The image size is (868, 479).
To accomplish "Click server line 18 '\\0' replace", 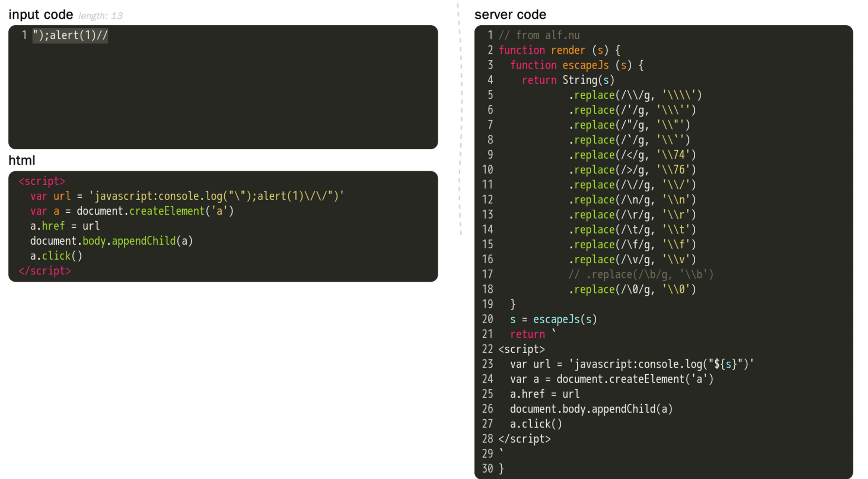I will pos(632,290).
